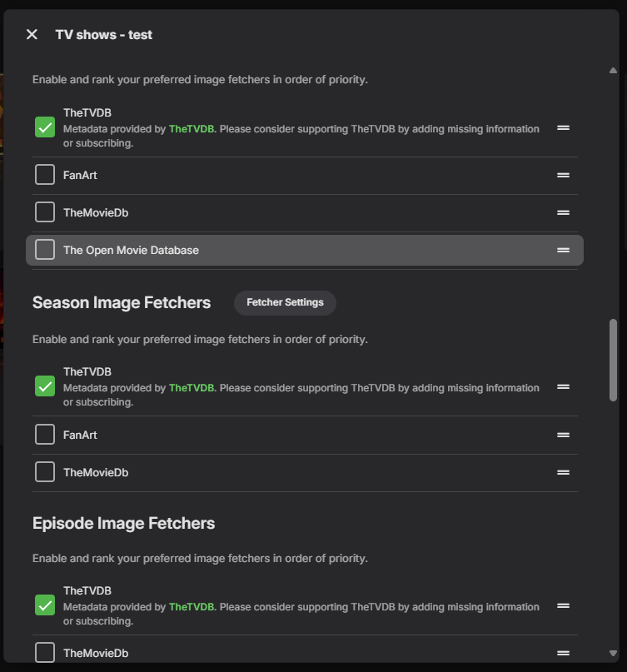Image resolution: width=627 pixels, height=672 pixels.
Task: Click drag handle for The Open Movie Database
Action: click(x=563, y=250)
